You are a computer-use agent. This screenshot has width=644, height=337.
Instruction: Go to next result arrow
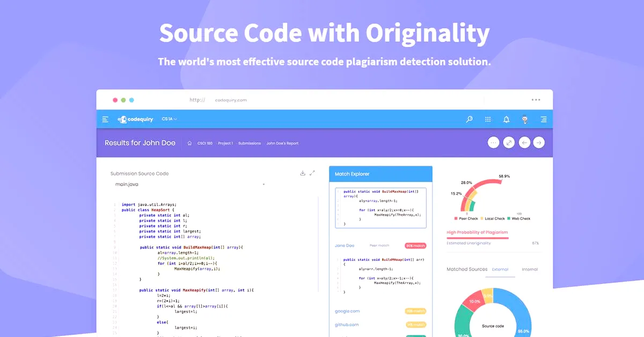coord(539,143)
